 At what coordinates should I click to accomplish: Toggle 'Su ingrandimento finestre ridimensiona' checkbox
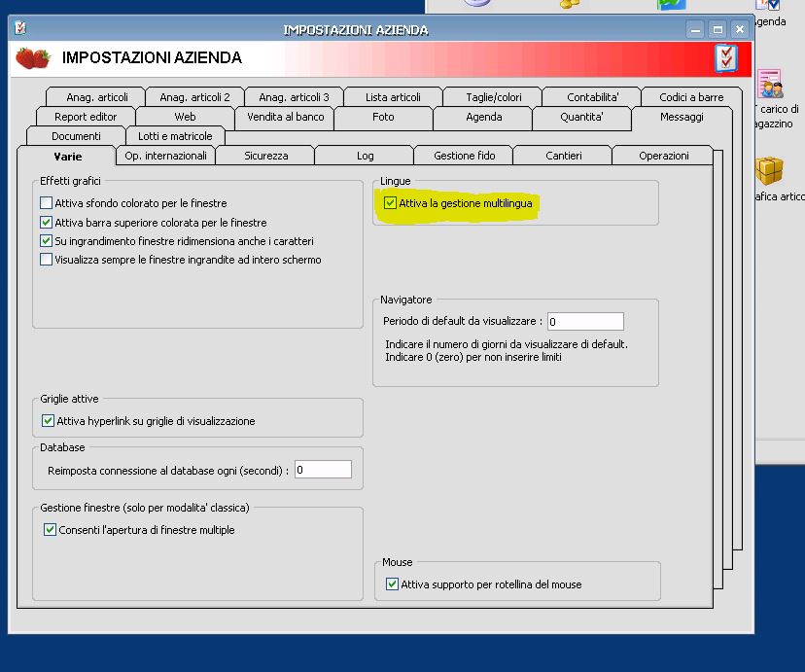47,241
